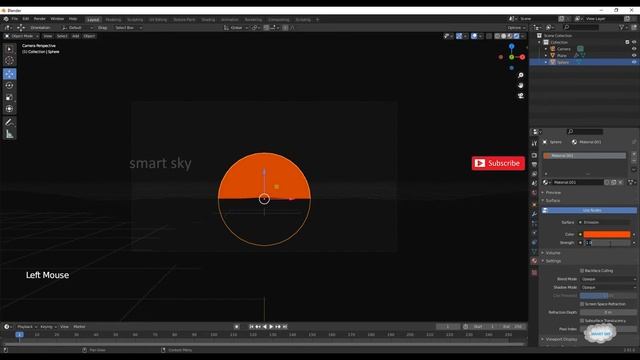640x360 pixels.
Task: Open the viewport Add menu
Action: tap(76, 36)
